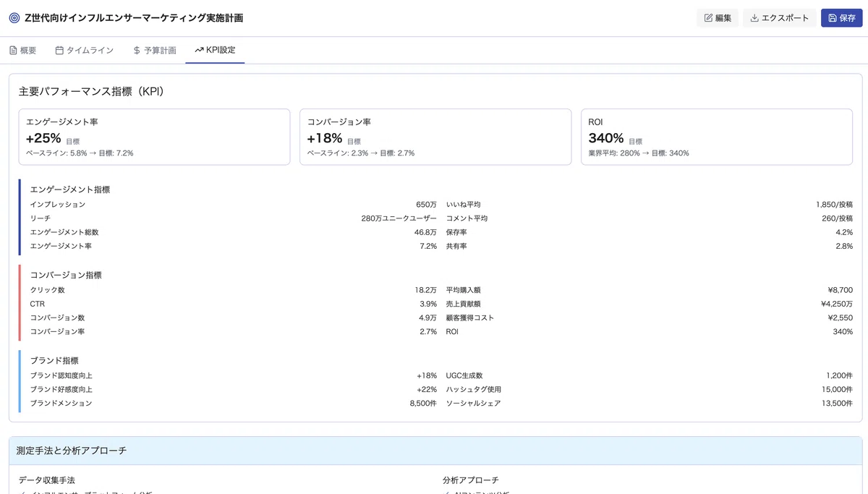Click the 共有率 label
Image resolution: width=868 pixels, height=494 pixels.
pyautogui.click(x=456, y=246)
